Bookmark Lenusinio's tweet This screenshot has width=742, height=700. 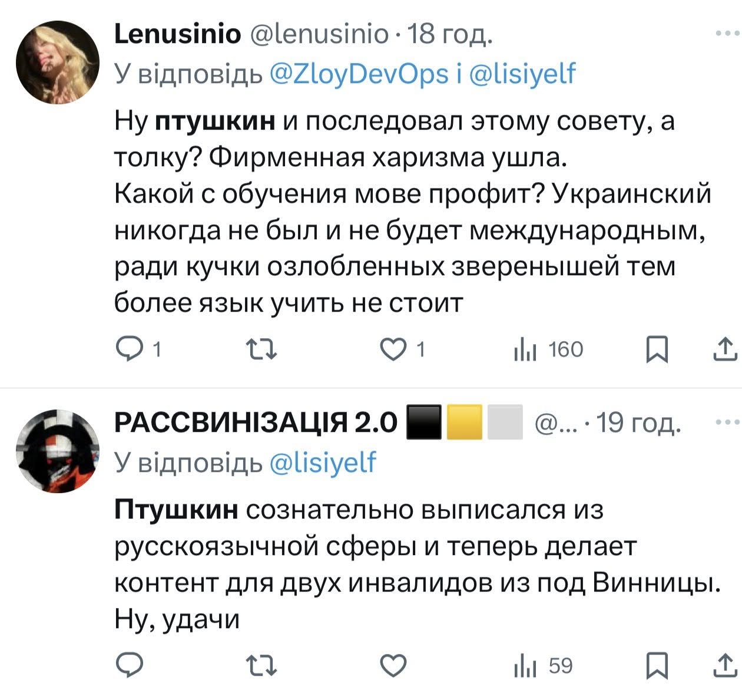click(657, 350)
